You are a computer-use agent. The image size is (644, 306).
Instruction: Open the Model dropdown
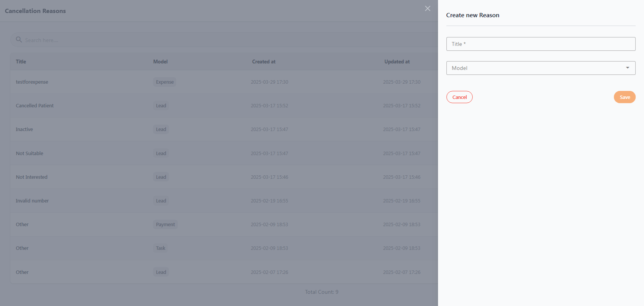(x=541, y=68)
